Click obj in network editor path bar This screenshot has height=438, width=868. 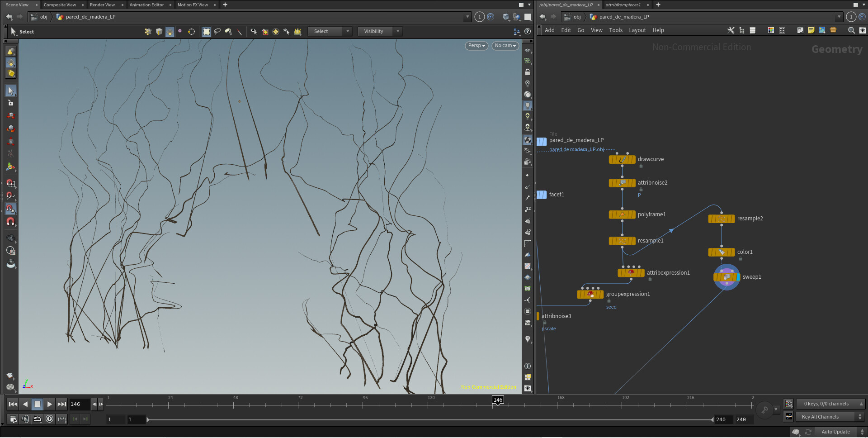[x=577, y=17]
